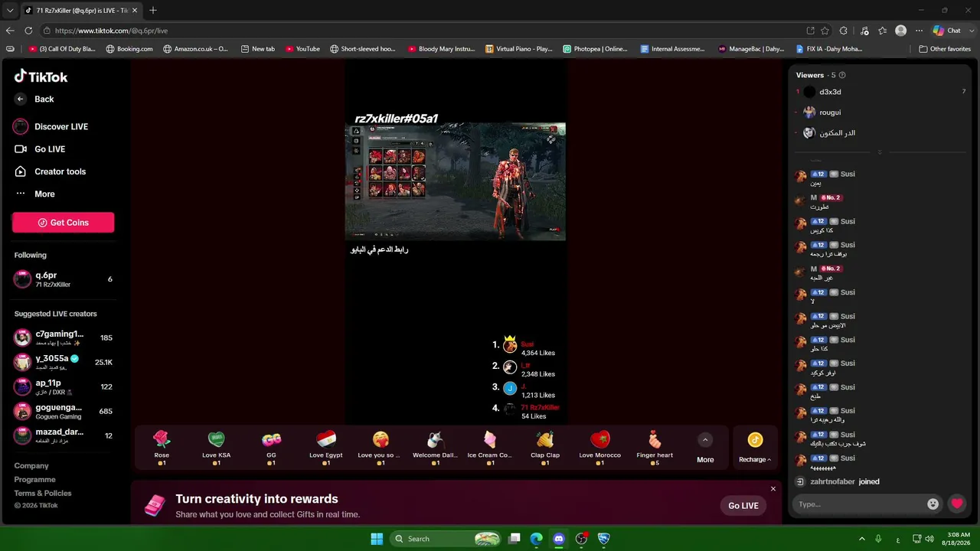Expand the Programme footer section
This screenshot has height=551, width=980.
click(34, 479)
